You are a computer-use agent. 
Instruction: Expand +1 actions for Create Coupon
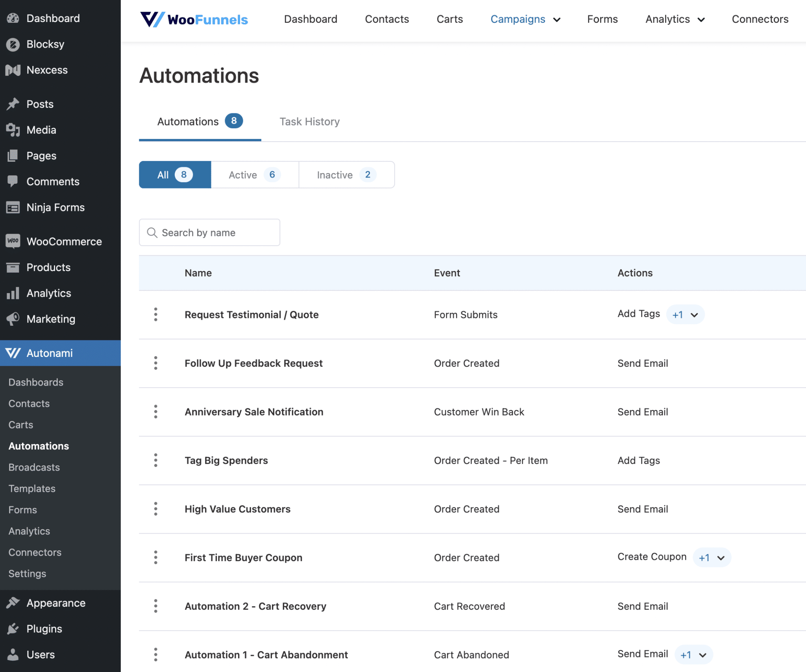712,558
